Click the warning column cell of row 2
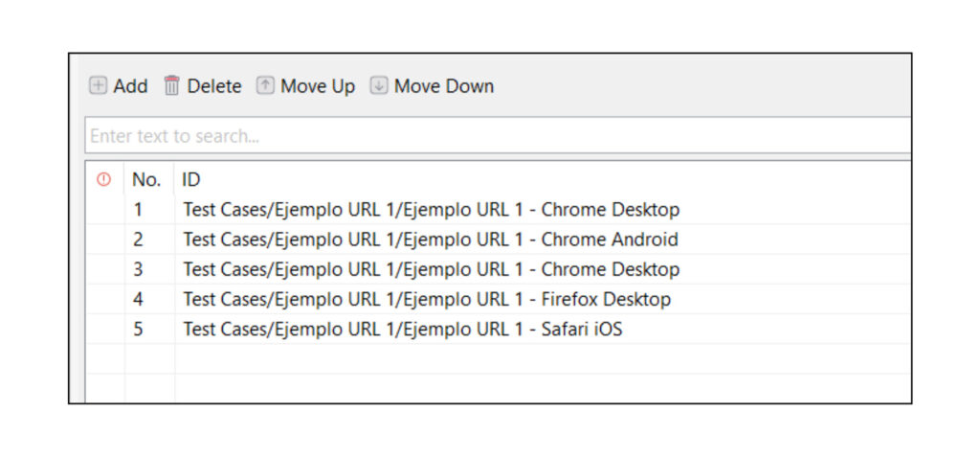Image resolution: width=980 pixels, height=457 pixels. pyautogui.click(x=105, y=240)
